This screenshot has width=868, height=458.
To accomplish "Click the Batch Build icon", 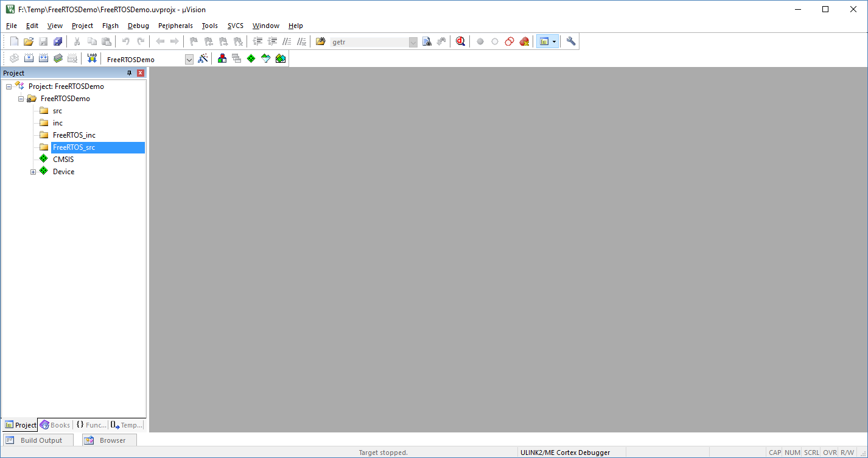I will [x=58, y=58].
